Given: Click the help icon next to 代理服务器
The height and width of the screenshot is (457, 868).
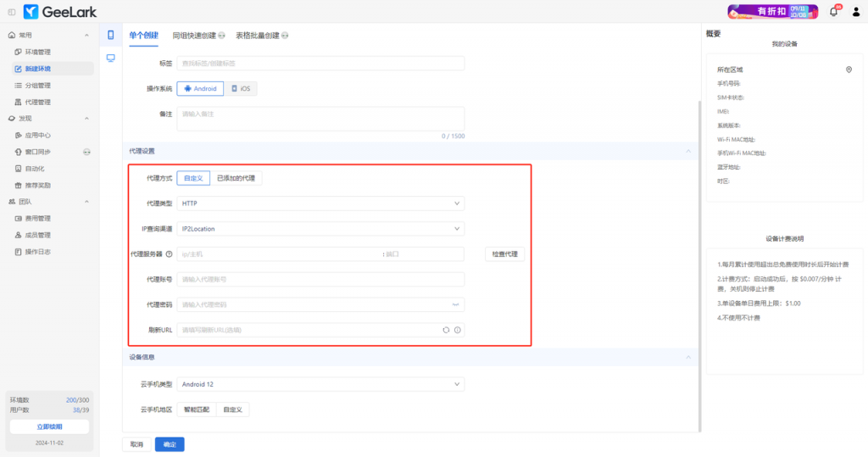Looking at the screenshot, I should point(170,254).
